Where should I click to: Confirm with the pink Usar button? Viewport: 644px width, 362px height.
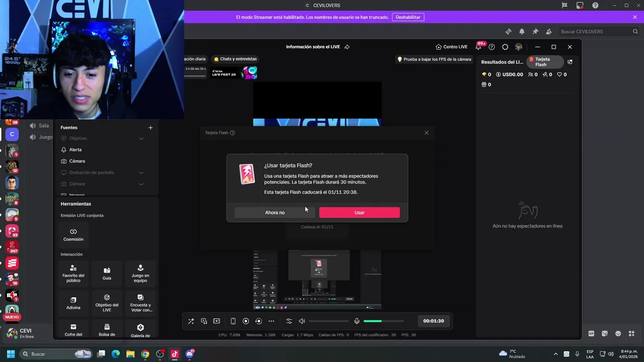point(359,213)
